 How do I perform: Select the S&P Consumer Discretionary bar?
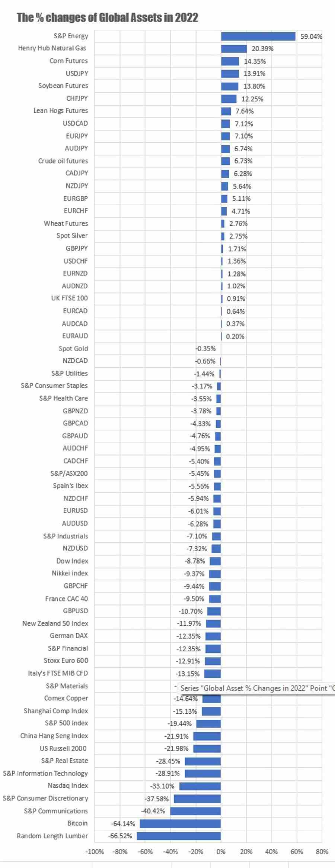tap(197, 798)
